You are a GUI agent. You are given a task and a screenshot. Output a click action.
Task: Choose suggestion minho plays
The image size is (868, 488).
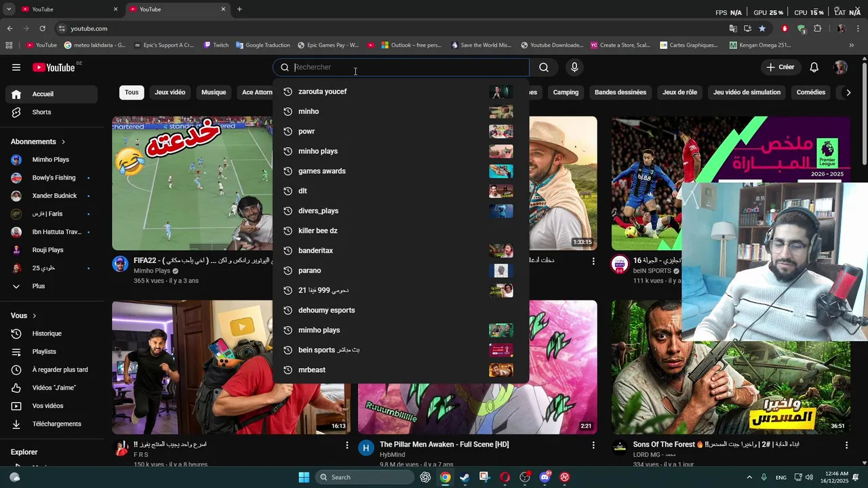400,151
